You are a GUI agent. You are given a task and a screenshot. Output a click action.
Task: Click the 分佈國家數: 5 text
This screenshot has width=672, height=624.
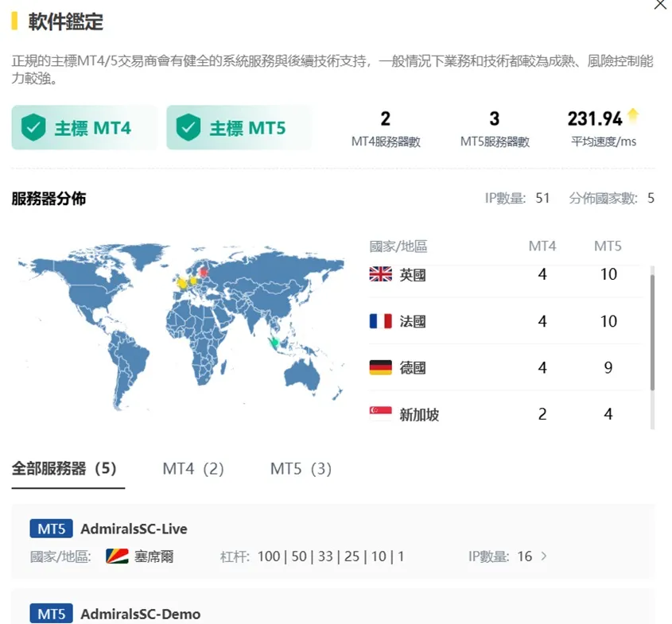[x=612, y=198]
